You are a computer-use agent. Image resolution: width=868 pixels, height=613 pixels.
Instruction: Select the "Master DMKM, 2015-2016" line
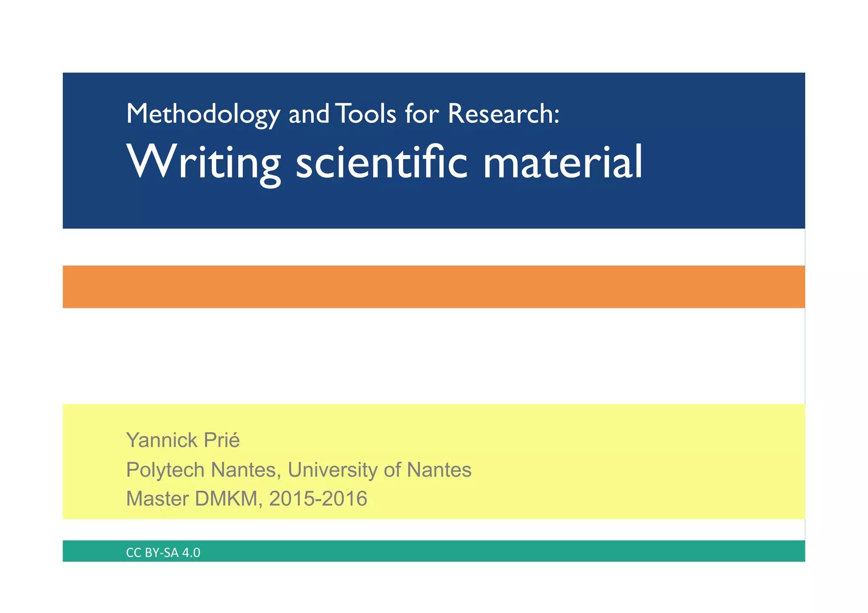[x=246, y=499]
